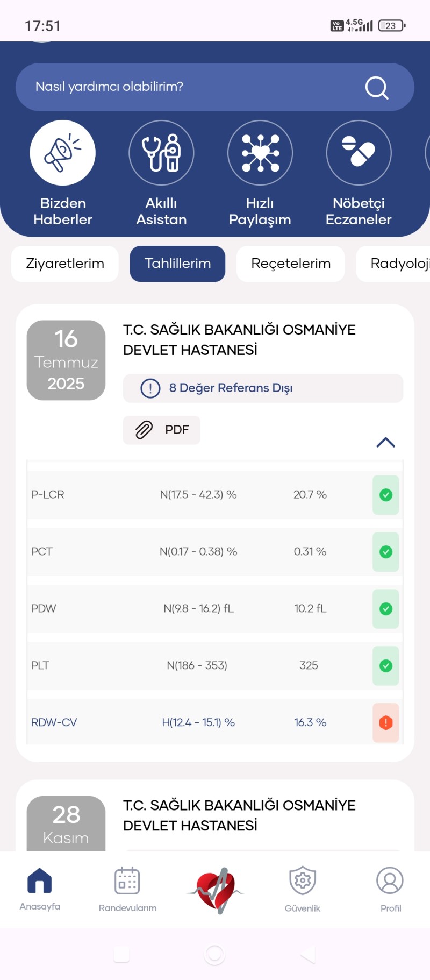Viewport: 430px width, 980px height.
Task: Tap 8 Değer Referans Dışı notice
Action: (263, 388)
